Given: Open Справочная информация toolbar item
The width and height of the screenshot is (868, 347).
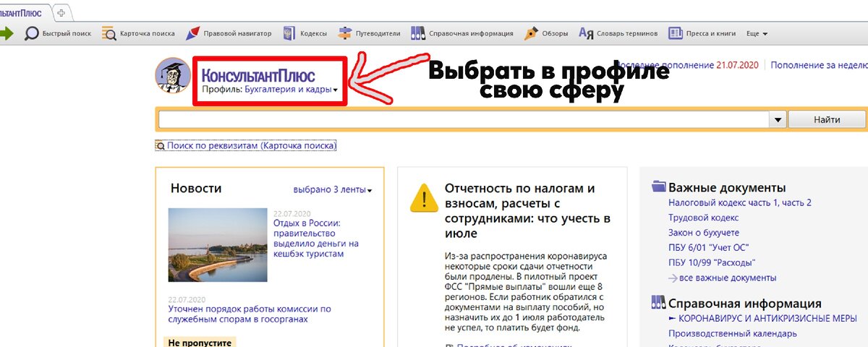Looking at the screenshot, I should click(462, 33).
